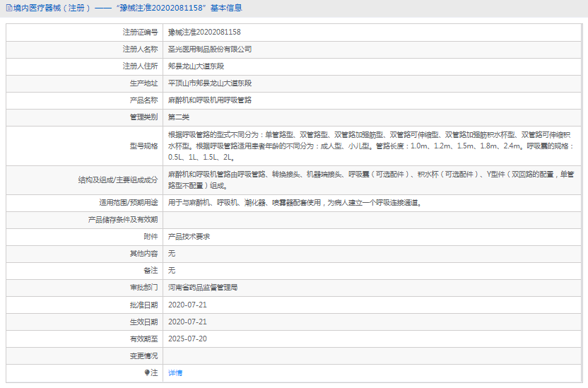The image size is (588, 388).
Task: Click the 注册人住所 label
Action: 140,66
